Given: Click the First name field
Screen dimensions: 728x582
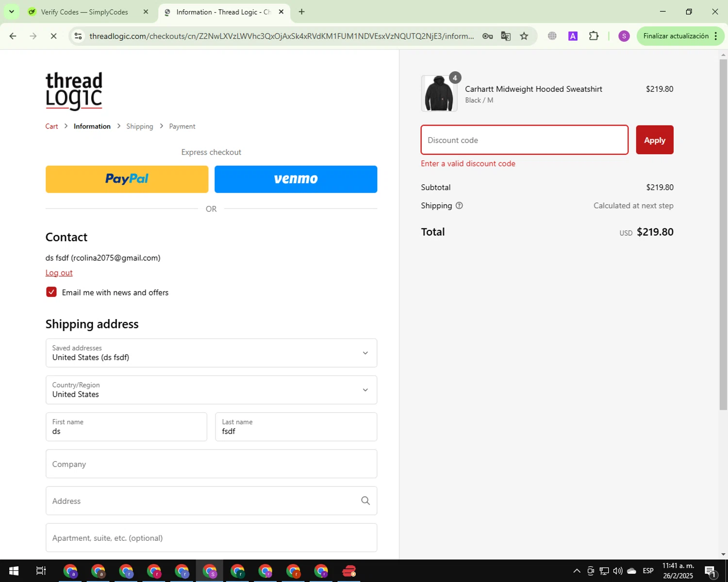Looking at the screenshot, I should pyautogui.click(x=126, y=426).
